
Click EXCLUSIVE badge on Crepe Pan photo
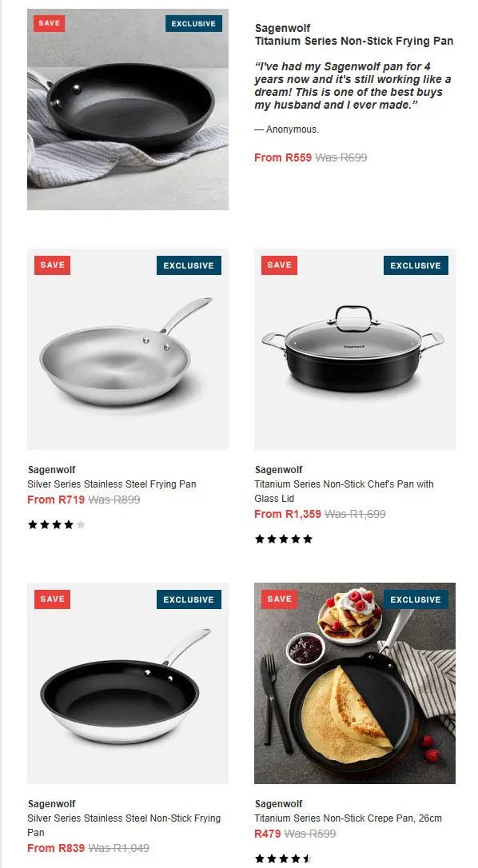[x=416, y=599]
